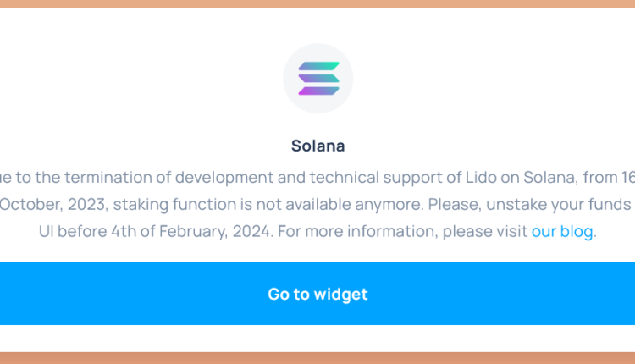Click the "October, 2023" text

(x=53, y=204)
